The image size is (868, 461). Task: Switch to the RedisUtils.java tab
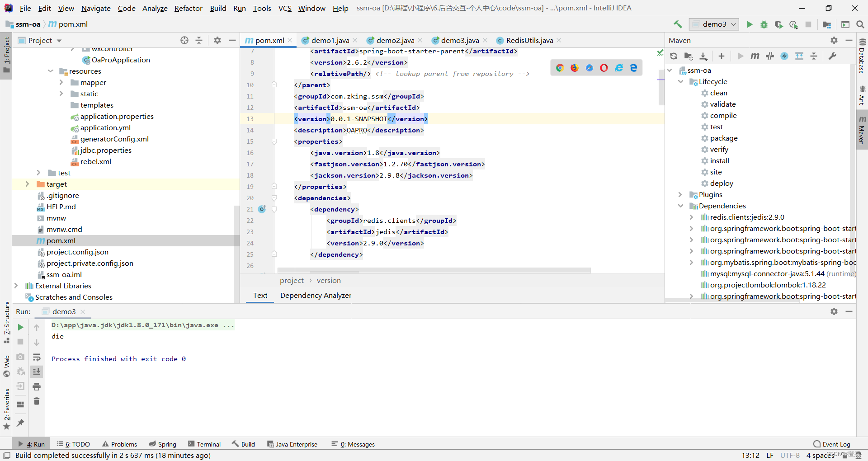pos(529,40)
